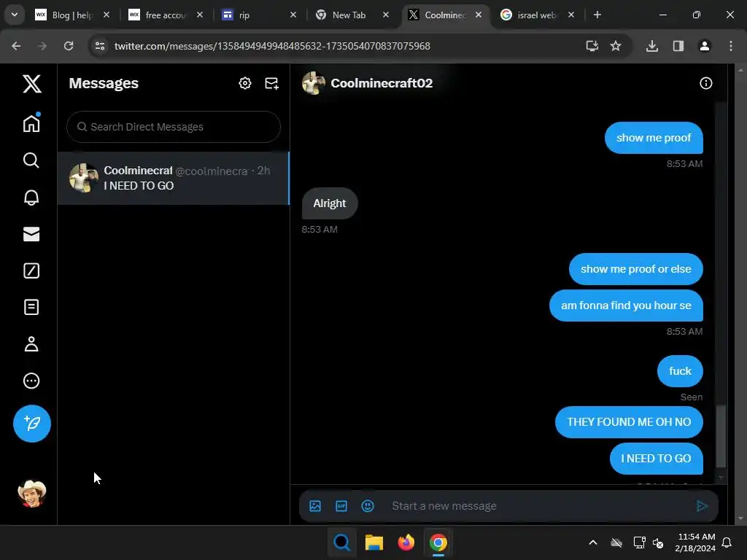The image size is (747, 560).
Task: Switch to the 'free accou' tab
Action: (165, 15)
